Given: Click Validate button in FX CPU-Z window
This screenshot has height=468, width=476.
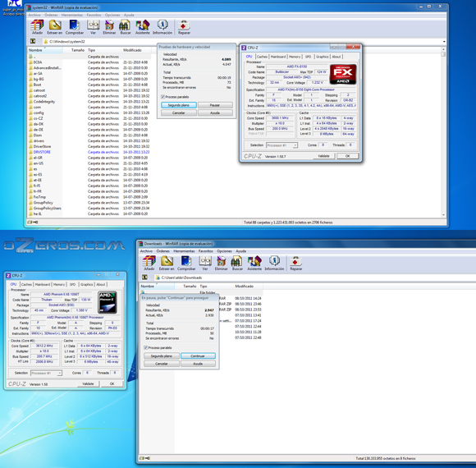Looking at the screenshot, I should (323, 156).
